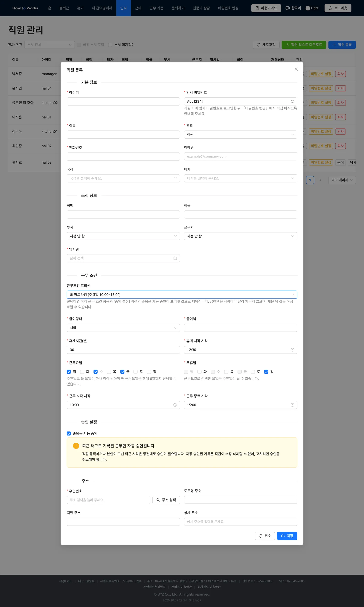Open the 이용가이드 button
The height and width of the screenshot is (607, 364).
pos(266,8)
